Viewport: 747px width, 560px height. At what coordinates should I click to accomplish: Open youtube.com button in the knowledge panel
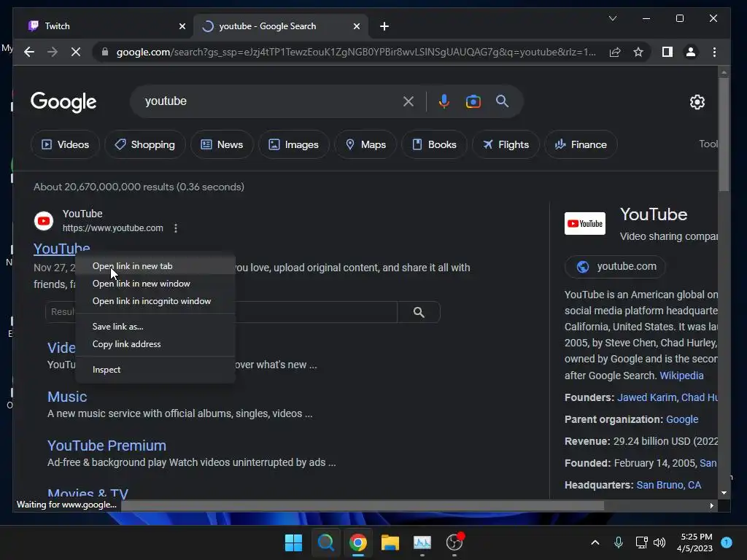tap(615, 266)
